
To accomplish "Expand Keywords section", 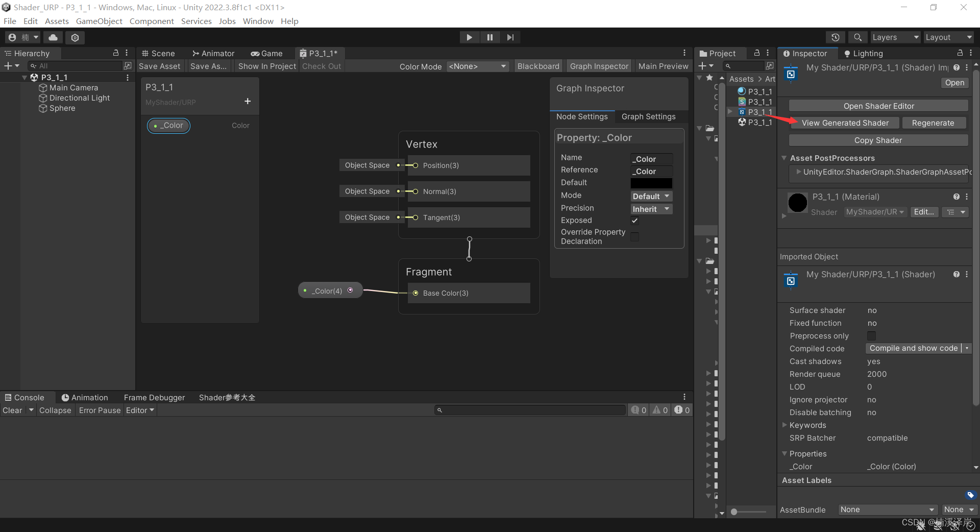I will pos(785,425).
